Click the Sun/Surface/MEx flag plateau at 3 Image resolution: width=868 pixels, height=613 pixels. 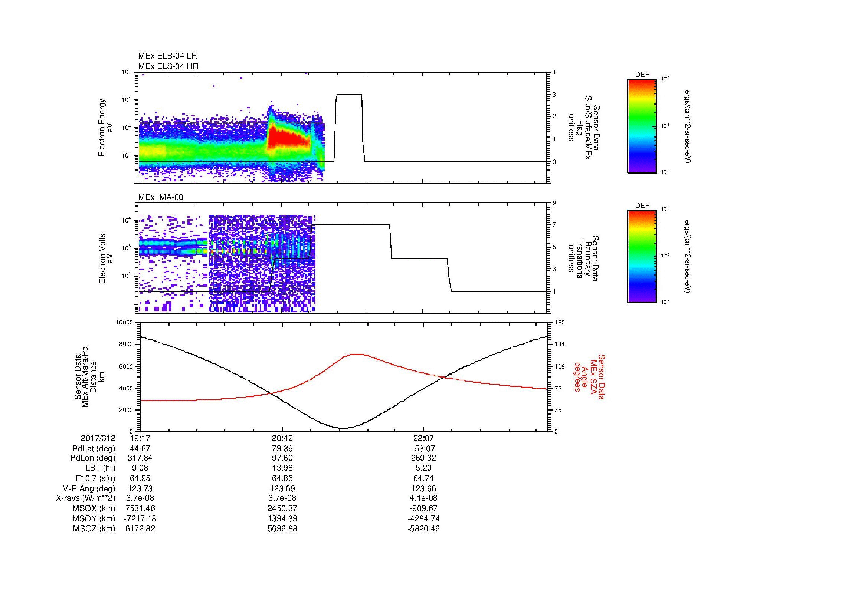point(349,95)
